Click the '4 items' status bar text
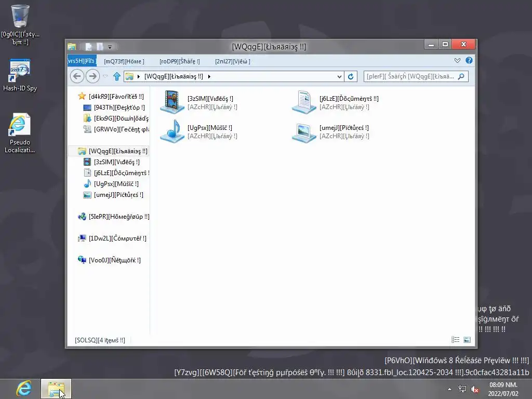Viewport: 532px width, 399px height. pos(100,340)
